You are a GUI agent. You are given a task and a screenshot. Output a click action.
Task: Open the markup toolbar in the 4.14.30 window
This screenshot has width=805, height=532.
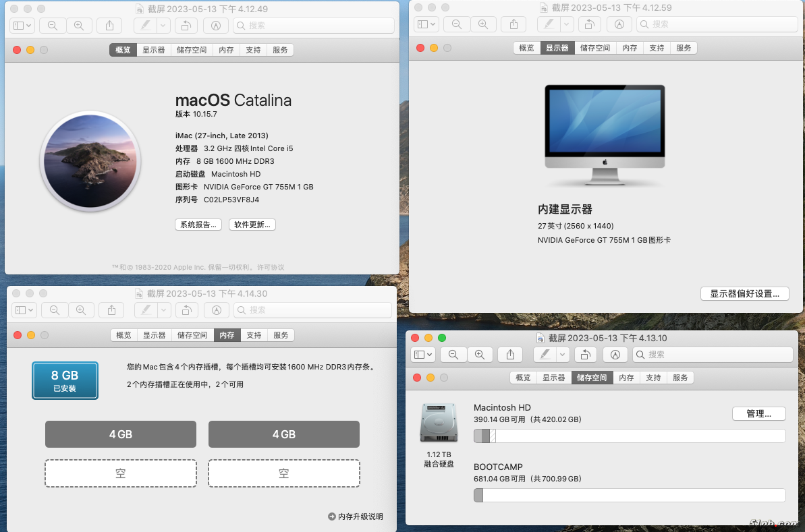(216, 310)
